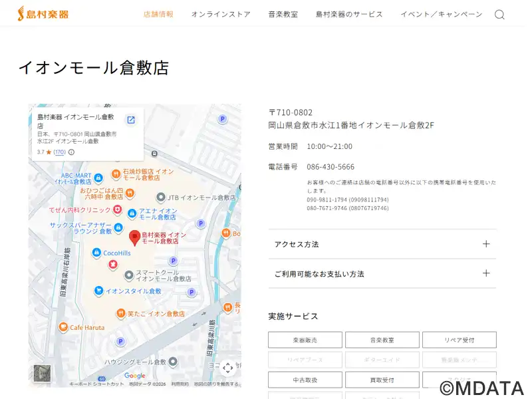
Task: Click the 島村楽器 logo in header
Action: [43, 14]
